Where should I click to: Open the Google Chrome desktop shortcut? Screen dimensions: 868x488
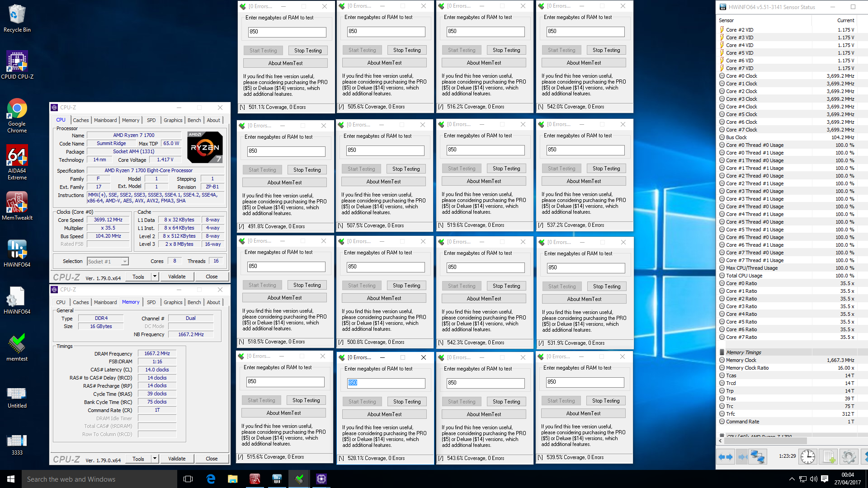click(17, 116)
